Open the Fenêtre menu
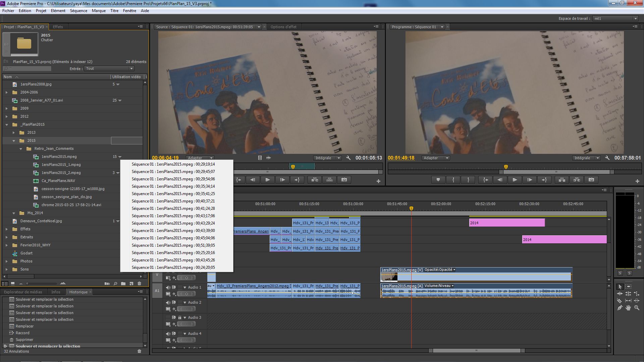644x362 pixels. point(129,11)
